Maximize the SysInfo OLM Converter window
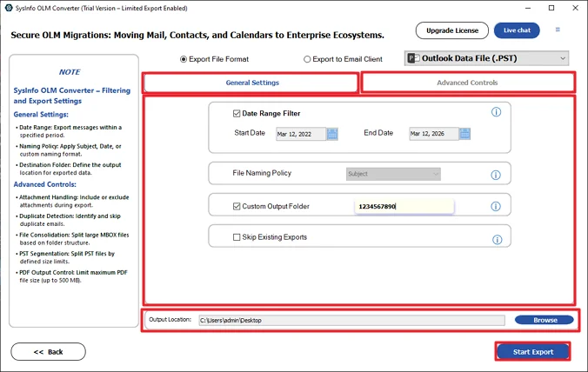Image resolution: width=588 pixels, height=372 pixels. coord(551,8)
